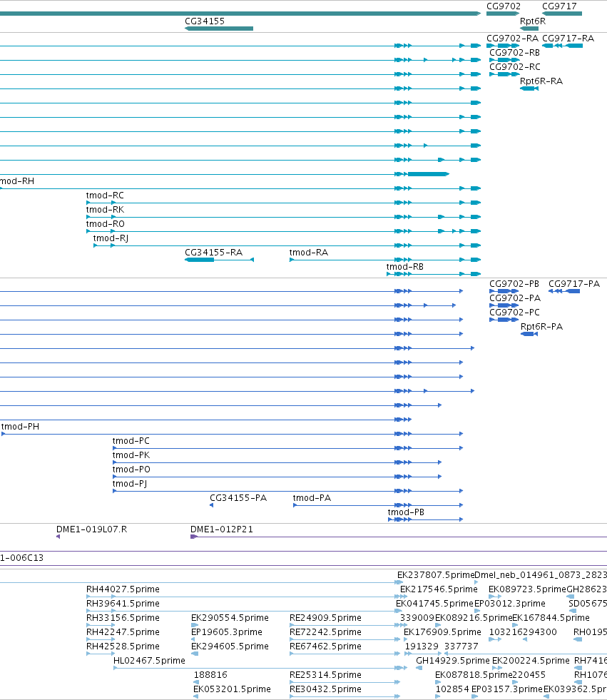Select EST label EK053201.5prime

point(232,689)
